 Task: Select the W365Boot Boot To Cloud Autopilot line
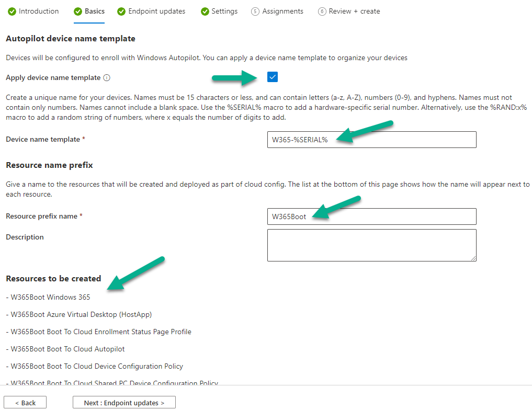pyautogui.click(x=65, y=349)
